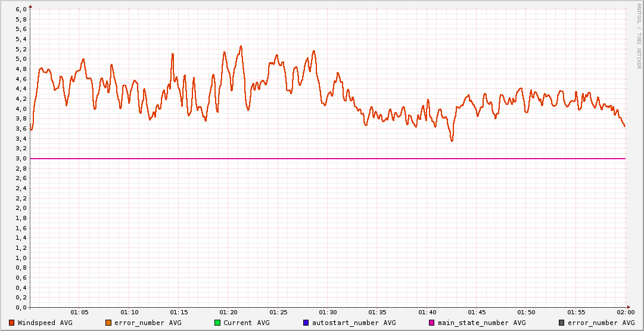Select the 3,0 value on the y-axis
The width and height of the screenshot is (644, 331).
pyautogui.click(x=21, y=159)
